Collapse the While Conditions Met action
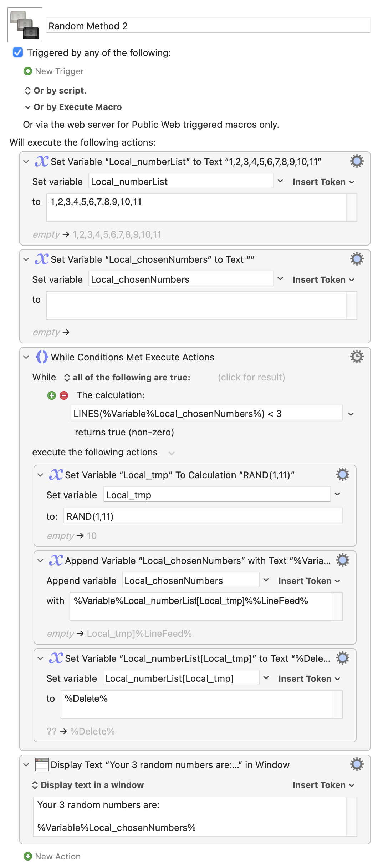This screenshot has height=868, width=378. pos(26,357)
